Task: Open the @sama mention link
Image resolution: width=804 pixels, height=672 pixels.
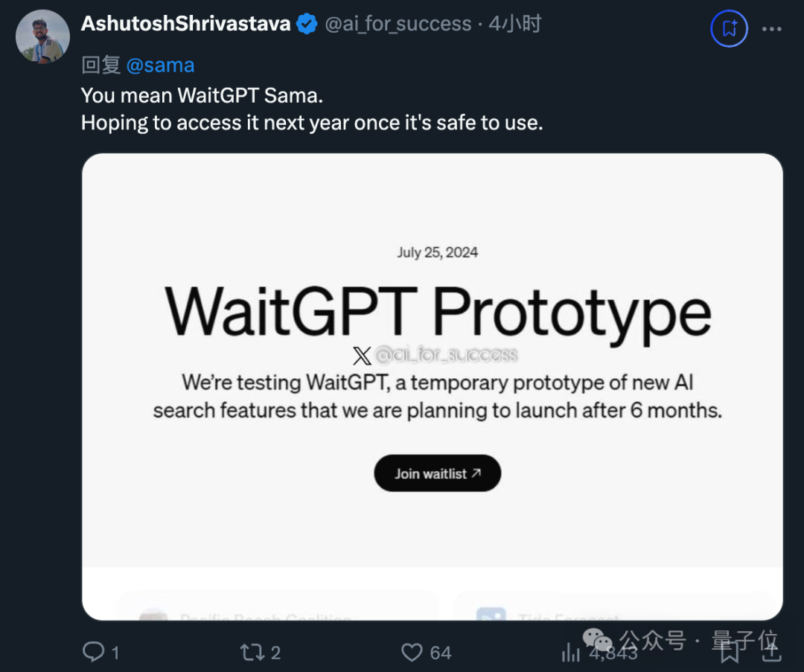Action: 160,65
